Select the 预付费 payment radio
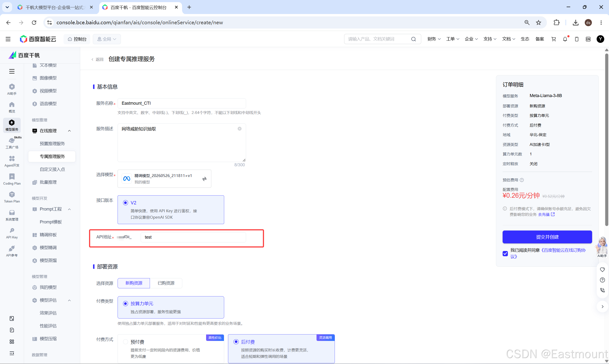The image size is (609, 364). coord(125,342)
